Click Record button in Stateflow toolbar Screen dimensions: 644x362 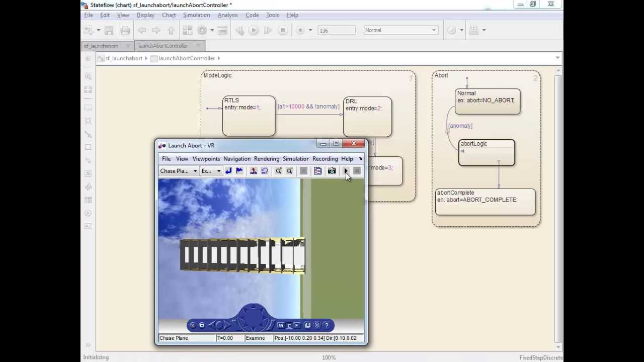[x=300, y=30]
